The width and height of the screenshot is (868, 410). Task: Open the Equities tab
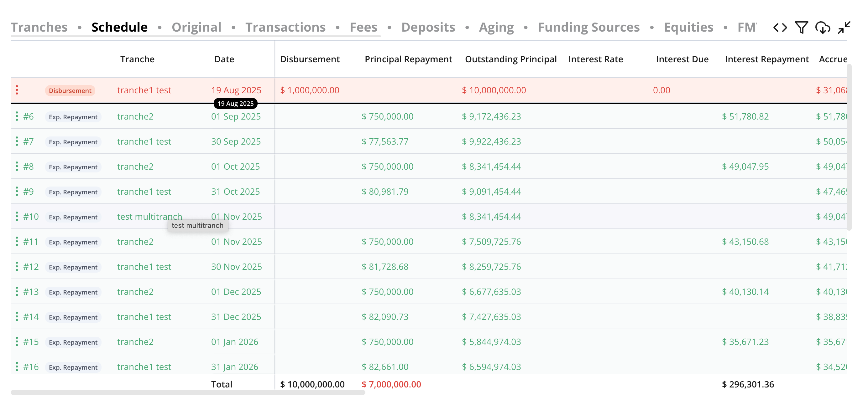[x=688, y=27]
